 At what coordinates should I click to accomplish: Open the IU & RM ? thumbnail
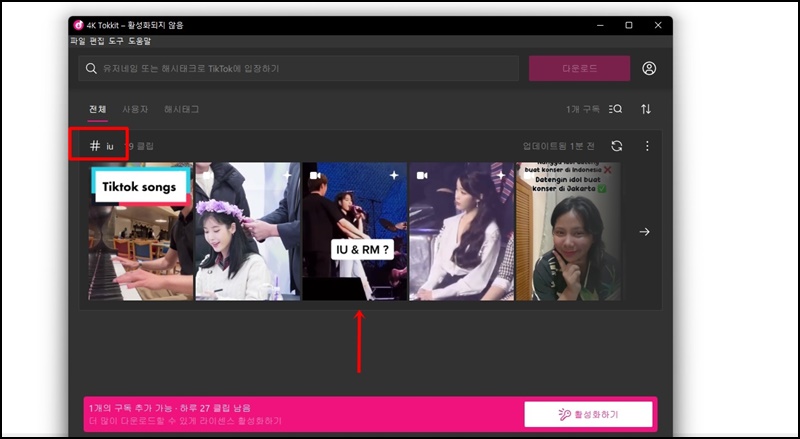pos(355,231)
